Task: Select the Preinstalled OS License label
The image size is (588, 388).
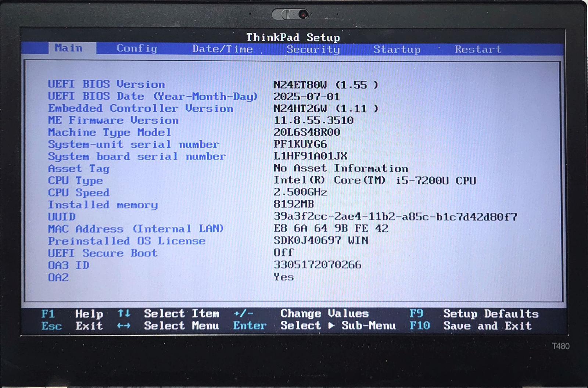Action: (127, 241)
